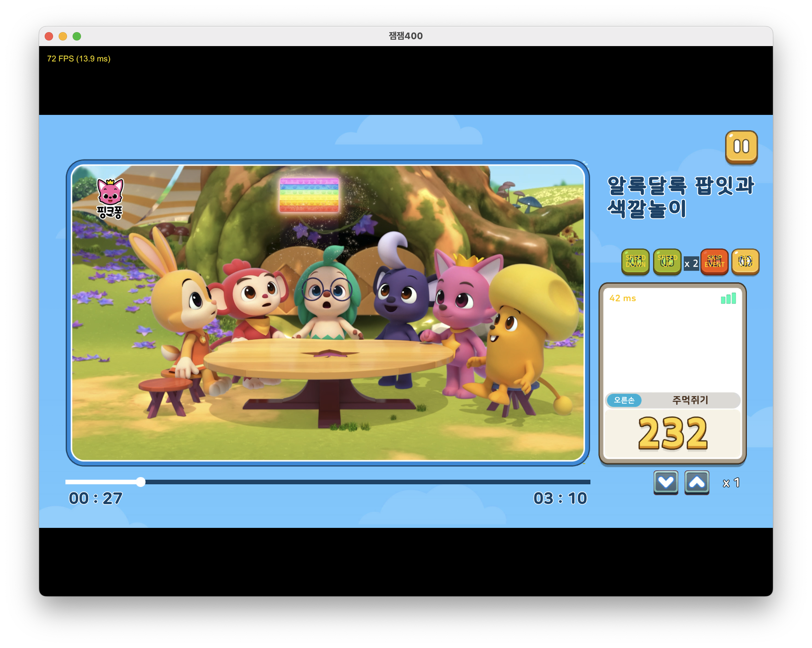Click the 03 : 10 total duration
812x648 pixels.
pyautogui.click(x=560, y=498)
